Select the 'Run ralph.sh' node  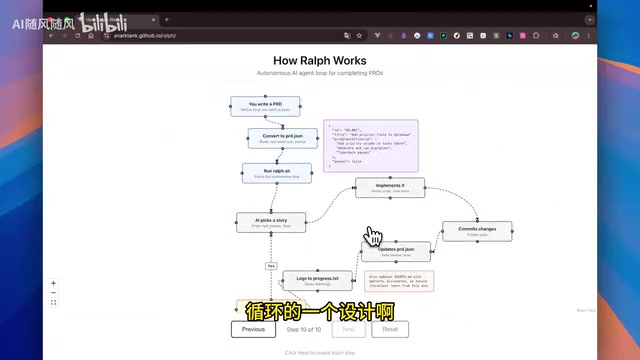tap(277, 173)
